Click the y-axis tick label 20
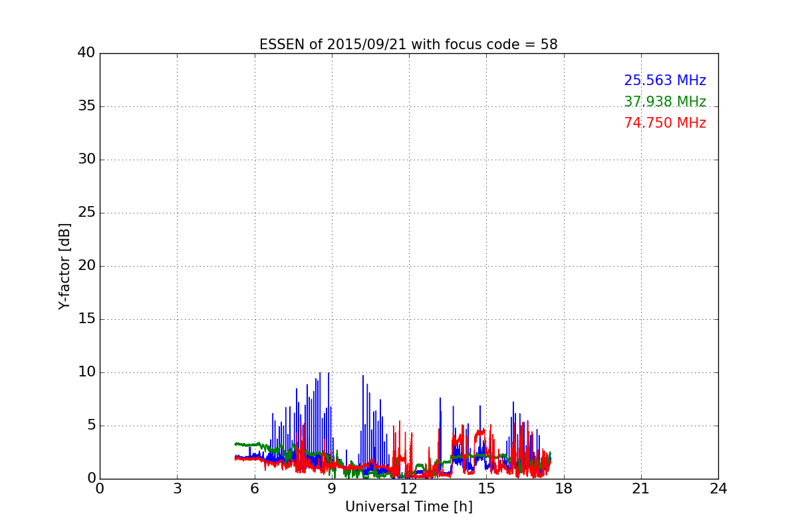The width and height of the screenshot is (798, 532). click(x=86, y=266)
